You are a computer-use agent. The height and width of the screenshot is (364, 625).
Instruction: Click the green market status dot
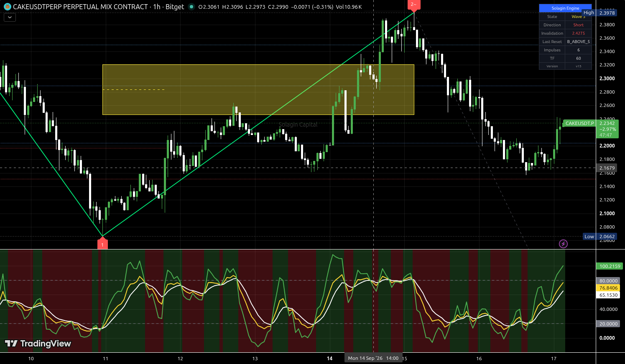(191, 7)
